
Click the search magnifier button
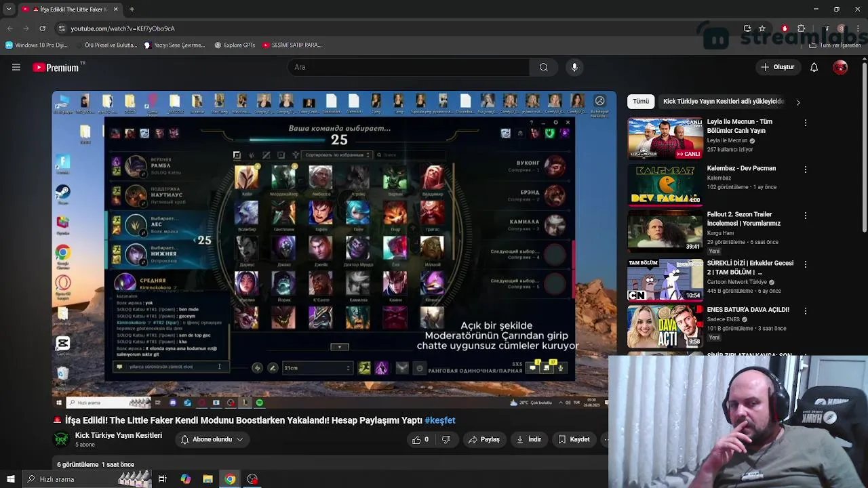[543, 67]
